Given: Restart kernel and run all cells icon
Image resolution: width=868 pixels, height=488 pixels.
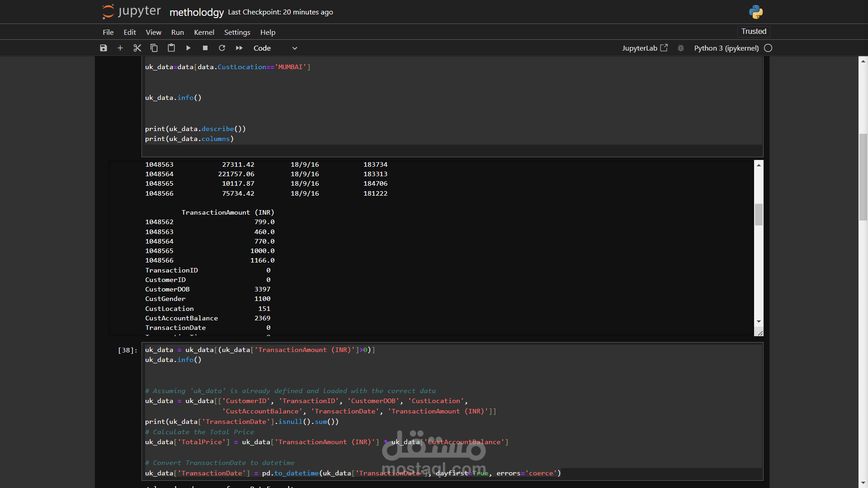Looking at the screenshot, I should [239, 48].
